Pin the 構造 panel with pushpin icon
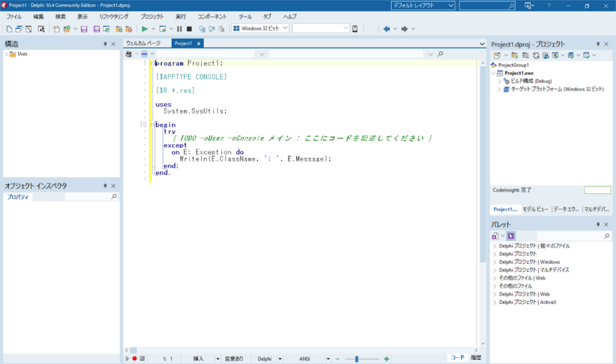The width and height of the screenshot is (616, 364). (x=105, y=44)
